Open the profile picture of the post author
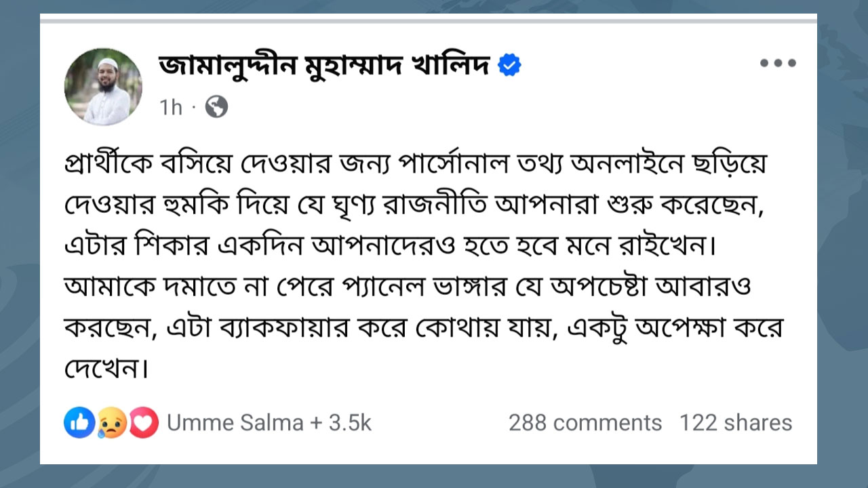 (103, 85)
